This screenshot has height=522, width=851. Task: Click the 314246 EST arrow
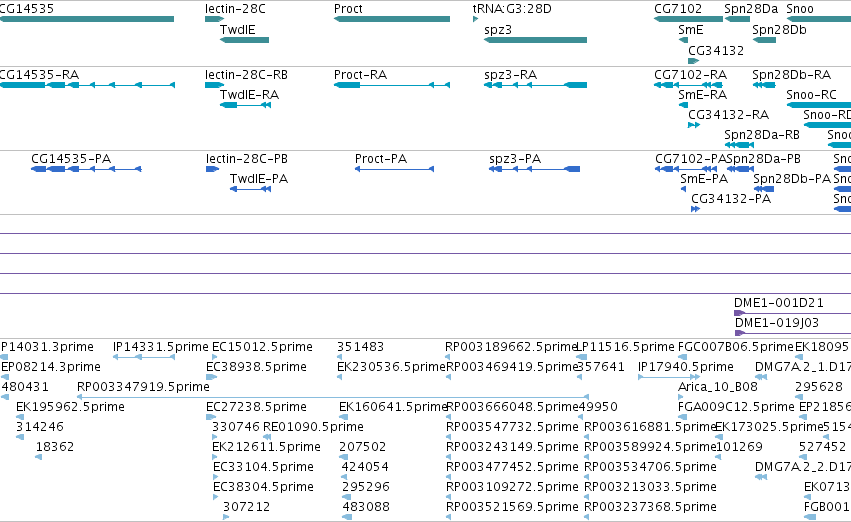[20, 437]
